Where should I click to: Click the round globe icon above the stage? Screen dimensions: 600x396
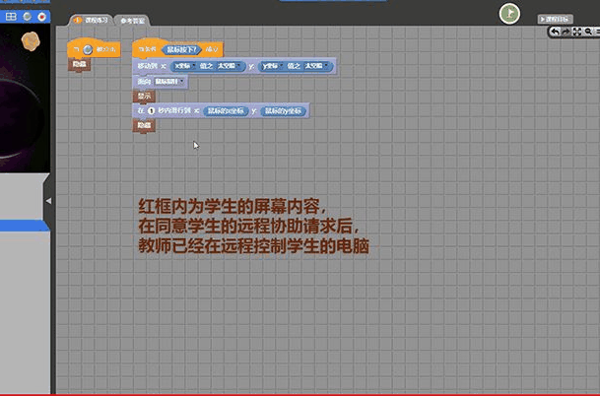27,16
